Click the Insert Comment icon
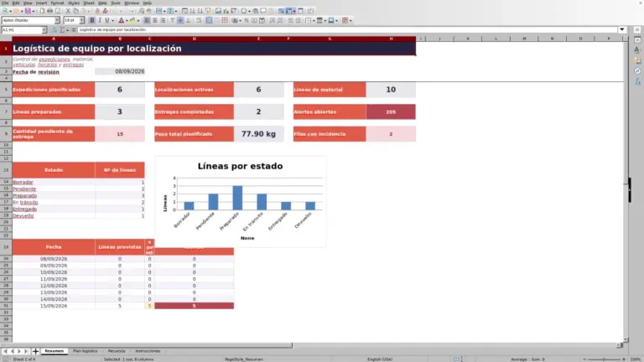The image size is (644, 362). 263,11
